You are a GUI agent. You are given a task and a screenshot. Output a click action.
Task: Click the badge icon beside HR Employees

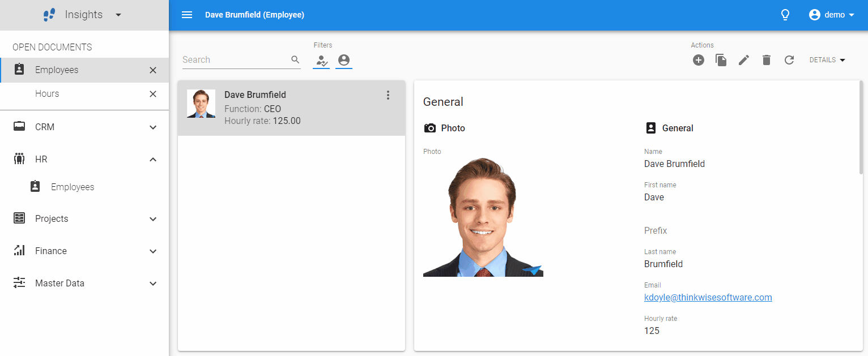[x=35, y=186]
